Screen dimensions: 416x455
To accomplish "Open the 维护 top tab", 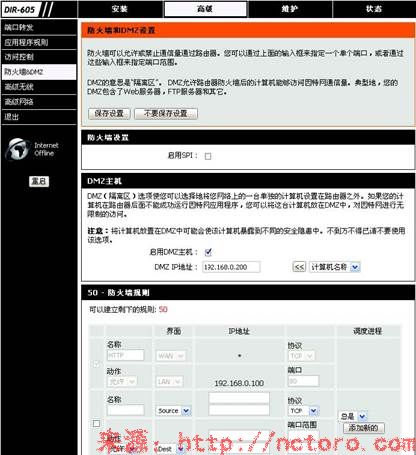I will point(290,9).
